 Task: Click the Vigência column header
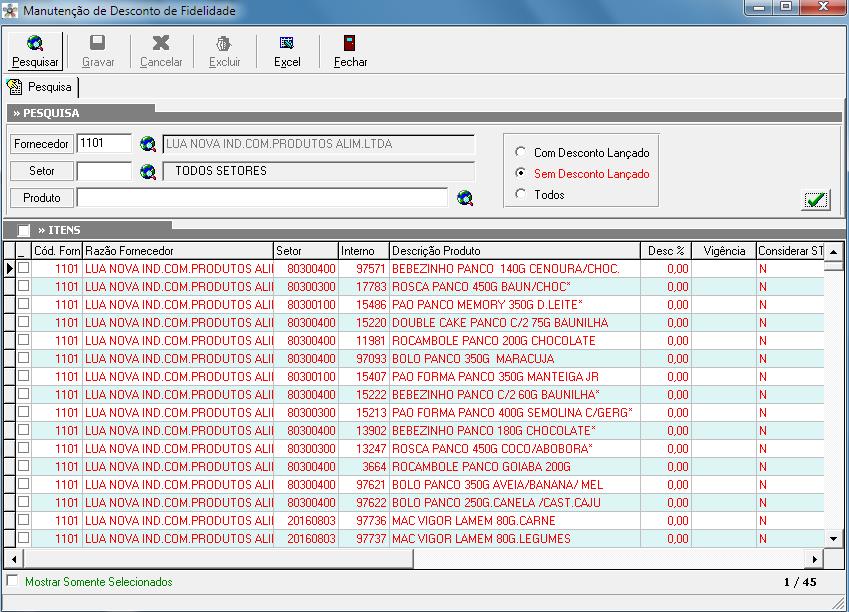click(723, 251)
